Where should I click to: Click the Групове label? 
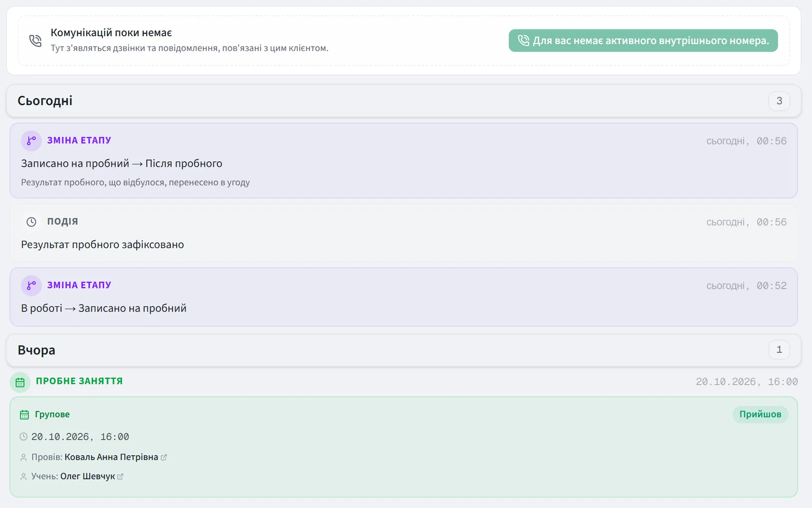click(x=52, y=415)
